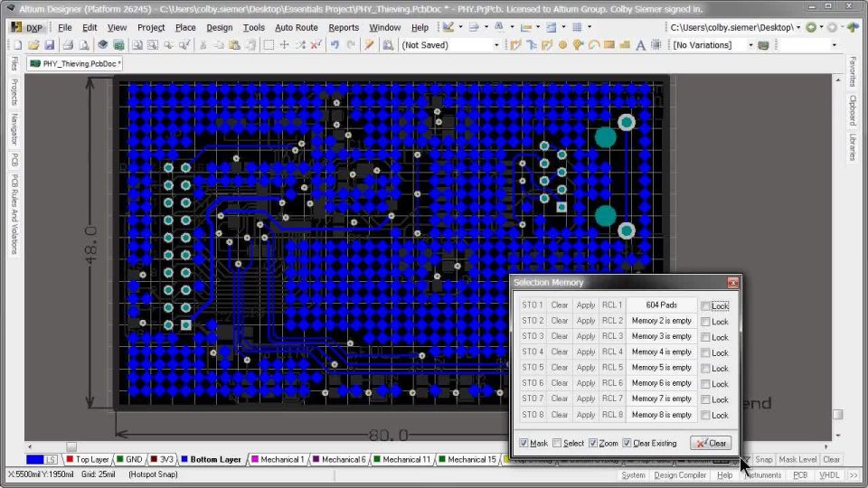Click the cross probe pencil icon
This screenshot has height=488, width=868.
point(369,45)
